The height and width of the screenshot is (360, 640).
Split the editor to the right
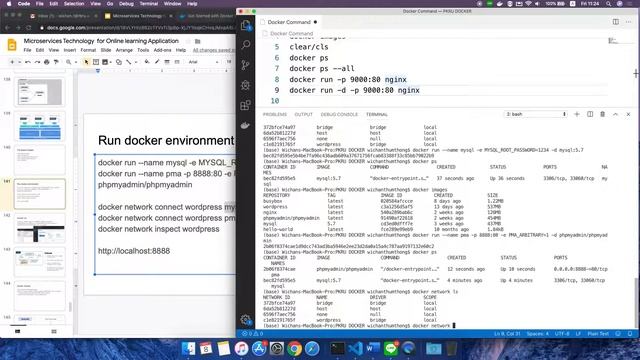[616, 22]
